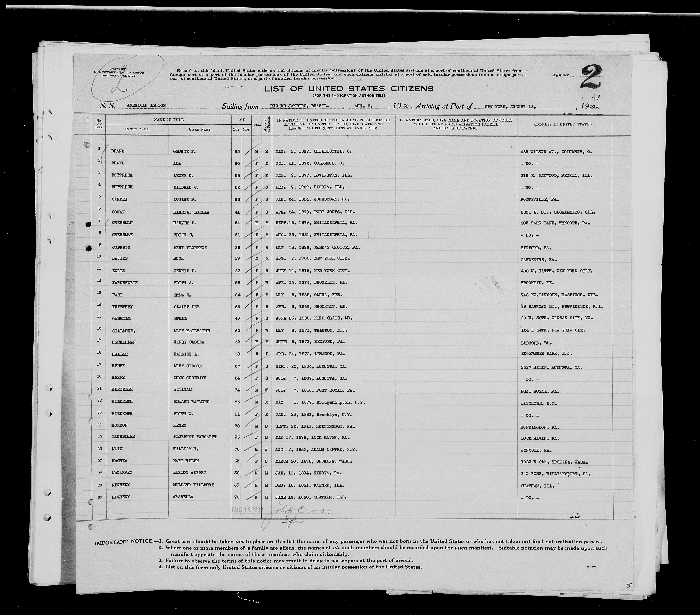Viewport: 700px width, 615px height.
Task: Select the given name MARY GIBSON
Action: [x=188, y=366]
